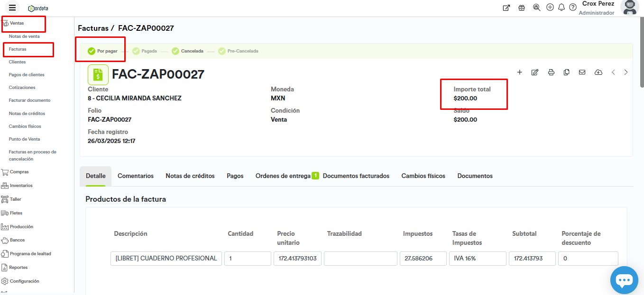644x295 pixels.
Task: Expand the Configuración sidebar section
Action: (24, 281)
